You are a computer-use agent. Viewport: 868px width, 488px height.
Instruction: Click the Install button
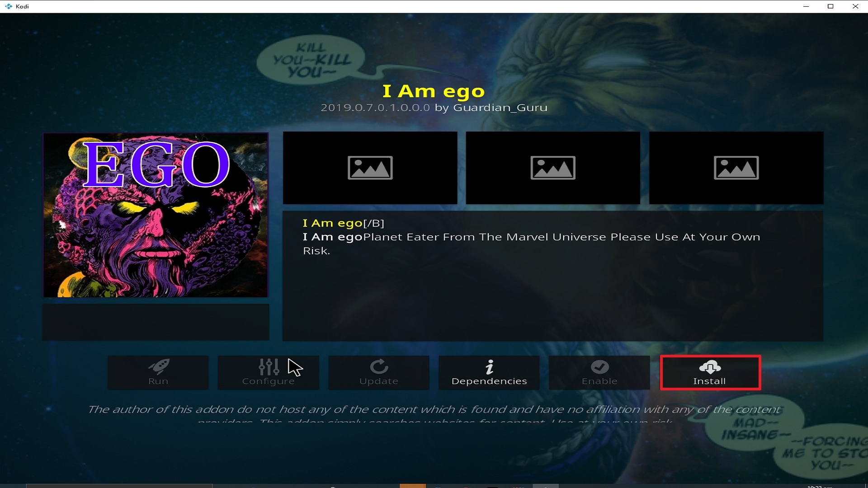pos(710,373)
